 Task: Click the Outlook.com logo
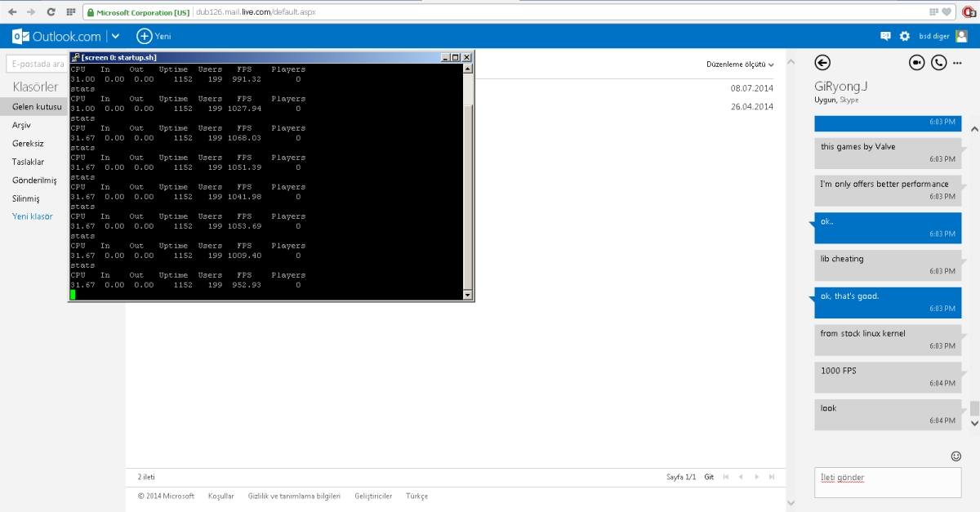point(56,36)
